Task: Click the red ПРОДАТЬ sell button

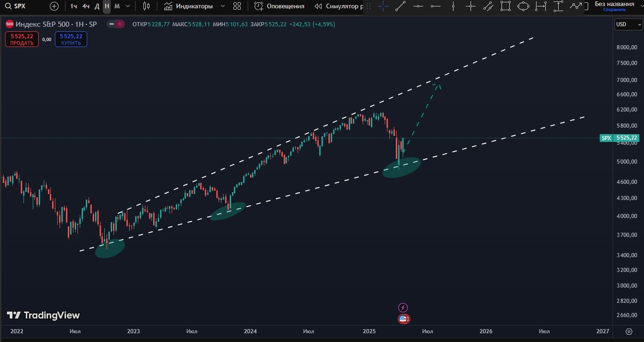Action: click(21, 39)
